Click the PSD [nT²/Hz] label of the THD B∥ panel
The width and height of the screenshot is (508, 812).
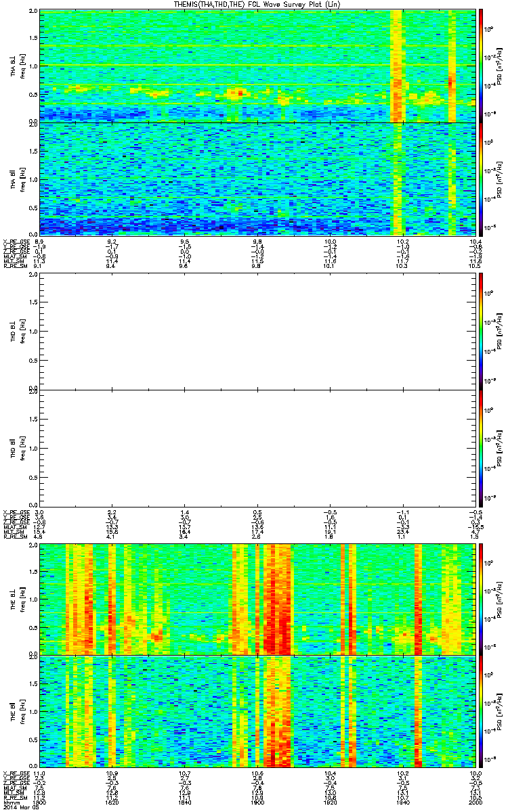(x=499, y=447)
